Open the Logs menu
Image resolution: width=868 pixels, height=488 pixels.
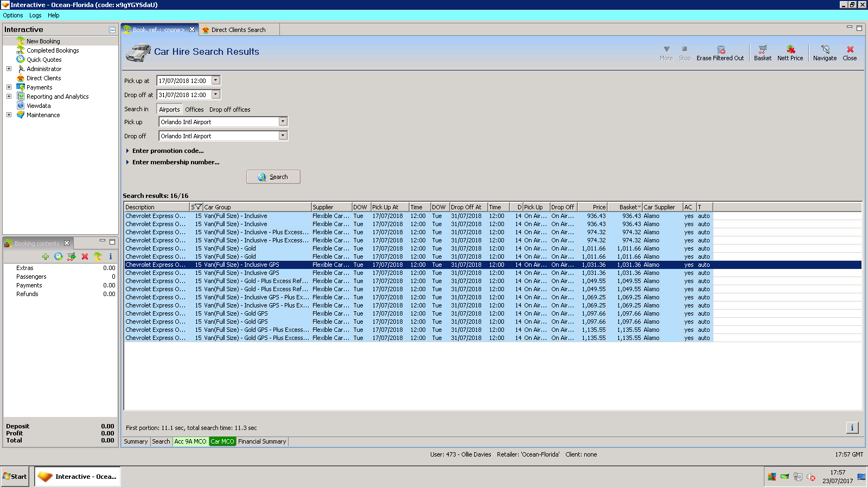(35, 15)
